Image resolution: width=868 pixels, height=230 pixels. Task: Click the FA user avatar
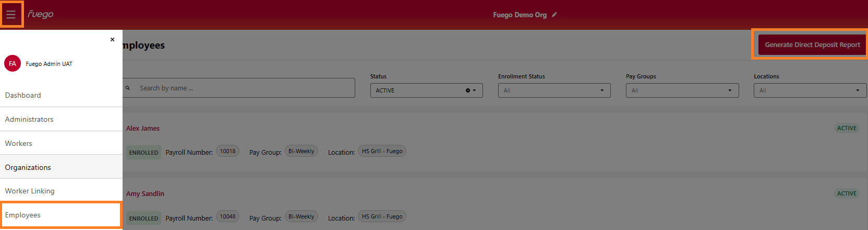(x=13, y=64)
